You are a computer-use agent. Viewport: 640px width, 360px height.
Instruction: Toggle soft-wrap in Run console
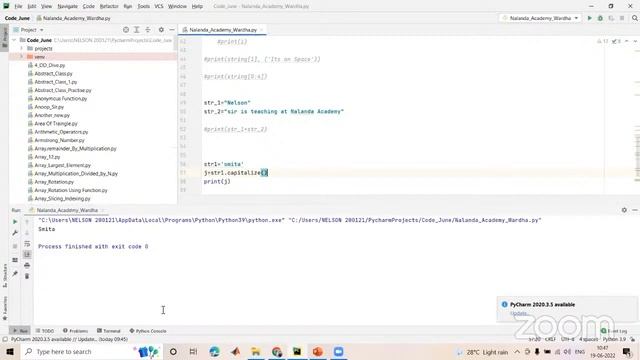27,244
